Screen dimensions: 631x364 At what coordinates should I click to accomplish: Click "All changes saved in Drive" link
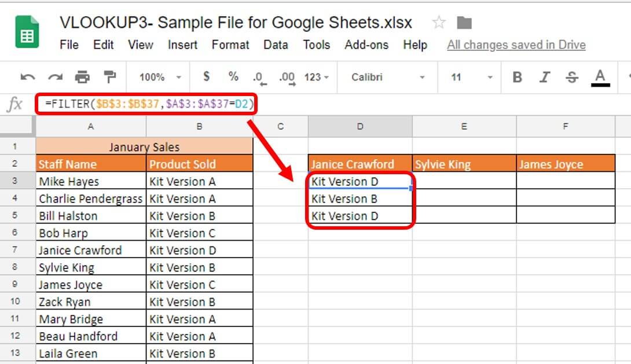tap(516, 45)
